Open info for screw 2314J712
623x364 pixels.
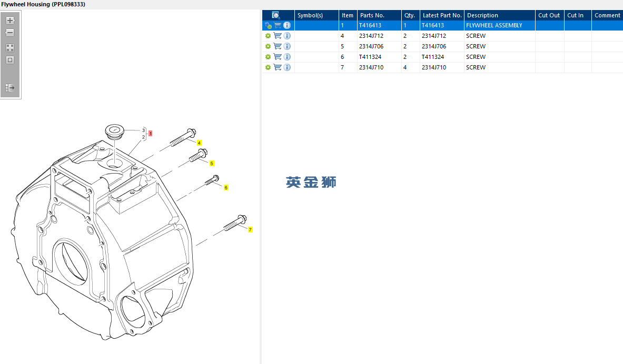click(287, 36)
